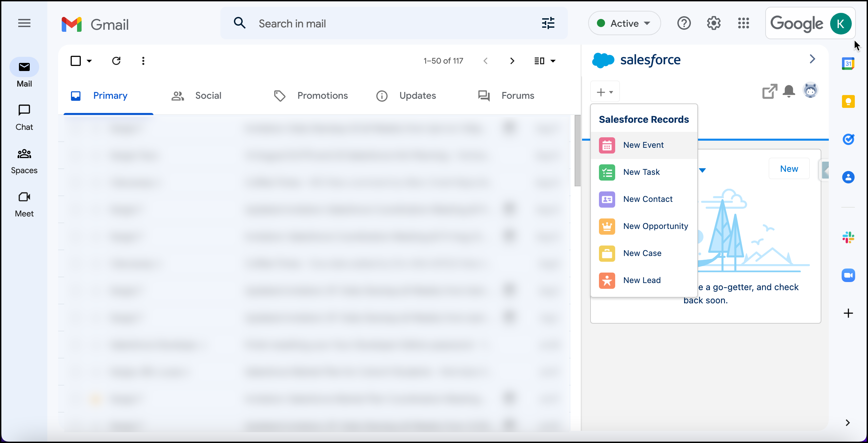Open Google Keep side panel icon

pyautogui.click(x=848, y=101)
